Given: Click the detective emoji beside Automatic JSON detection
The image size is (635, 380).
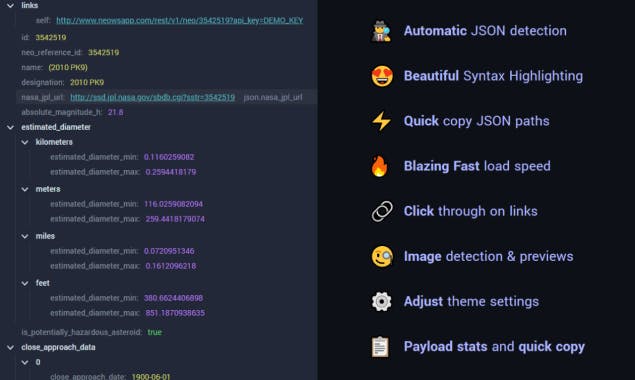Looking at the screenshot, I should [x=381, y=31].
